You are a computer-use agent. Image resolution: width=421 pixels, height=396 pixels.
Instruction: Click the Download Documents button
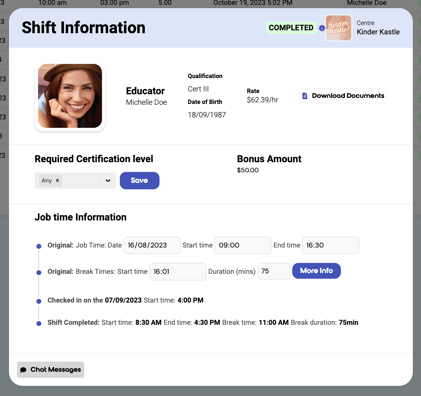343,96
